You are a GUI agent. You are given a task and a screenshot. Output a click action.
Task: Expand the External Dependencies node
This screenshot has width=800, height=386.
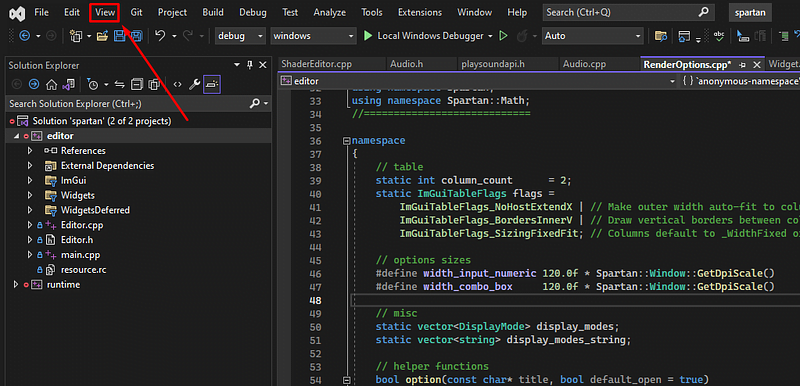[30, 166]
